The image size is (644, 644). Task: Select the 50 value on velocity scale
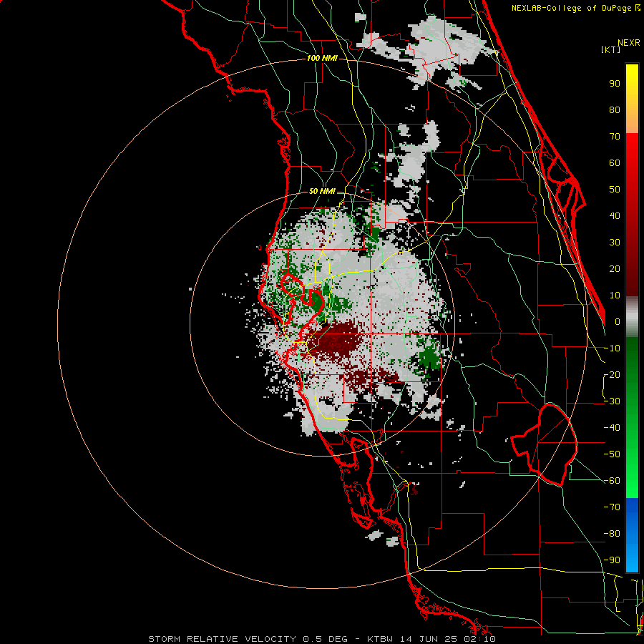[x=615, y=190]
